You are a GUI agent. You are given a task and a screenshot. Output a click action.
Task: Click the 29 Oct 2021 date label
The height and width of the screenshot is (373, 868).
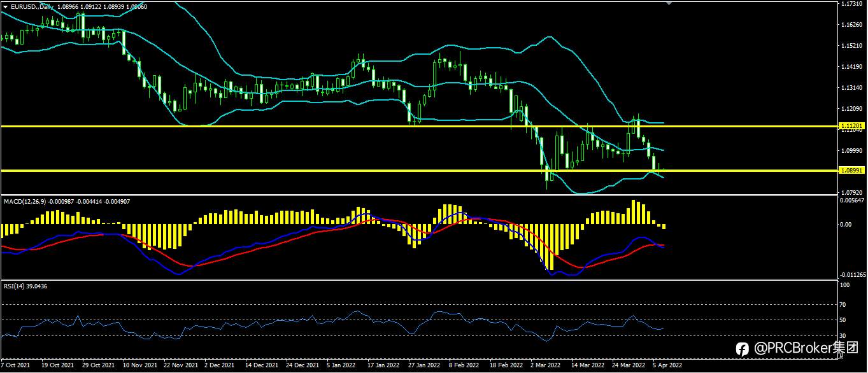[x=99, y=366]
